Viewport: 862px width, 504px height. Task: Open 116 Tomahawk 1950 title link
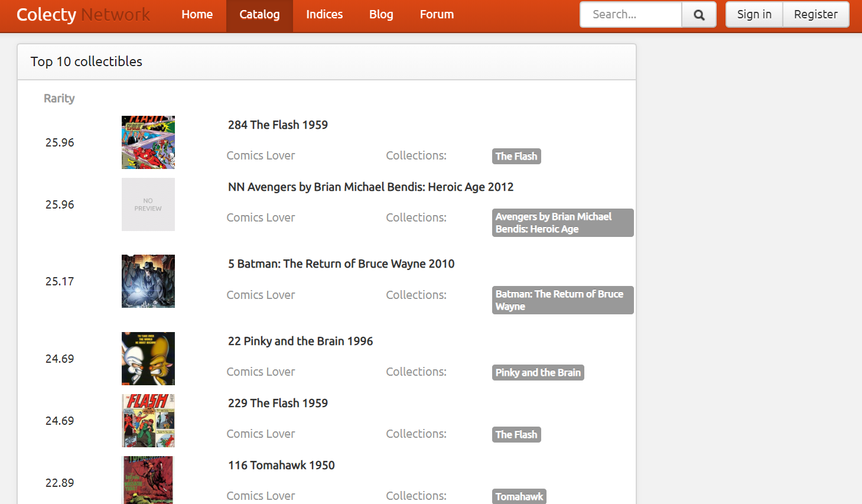[x=281, y=465]
